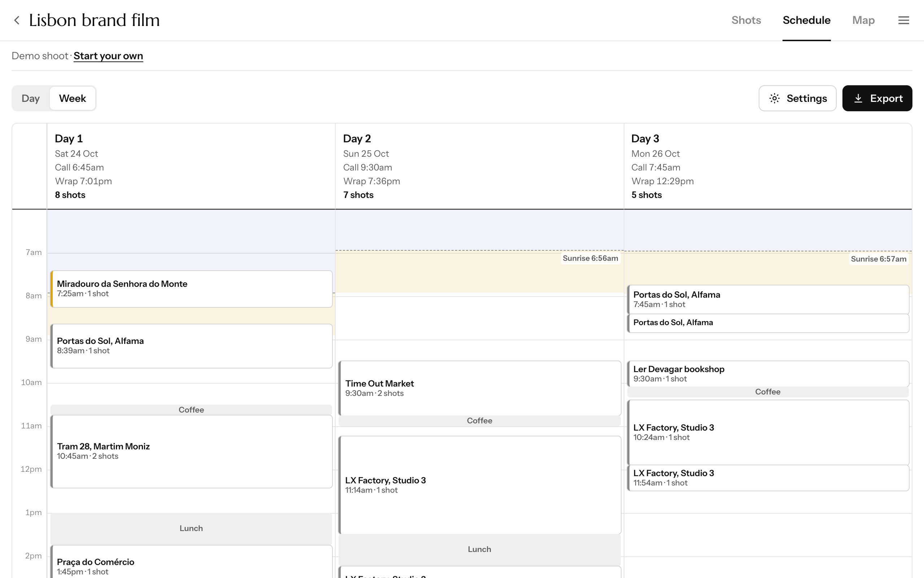The height and width of the screenshot is (578, 924).
Task: Click the Day 3 column heading
Action: (645, 138)
